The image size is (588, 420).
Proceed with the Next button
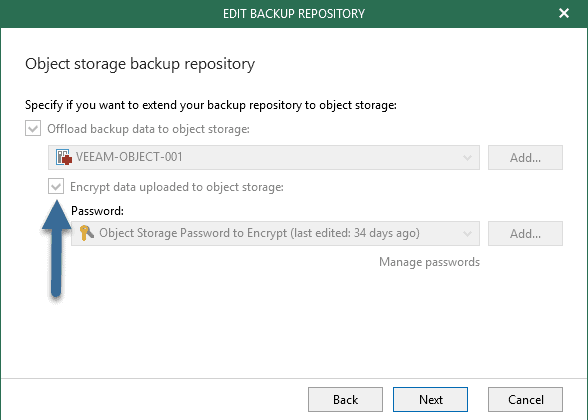[x=430, y=399]
